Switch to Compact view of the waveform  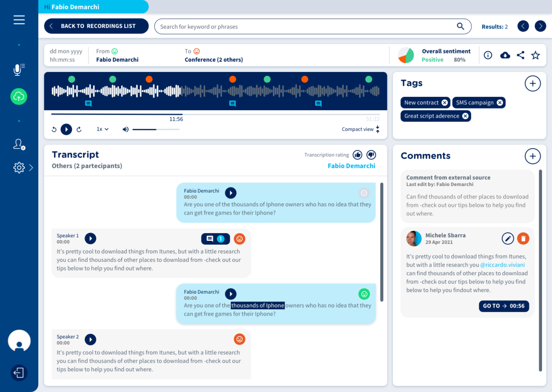pos(361,129)
